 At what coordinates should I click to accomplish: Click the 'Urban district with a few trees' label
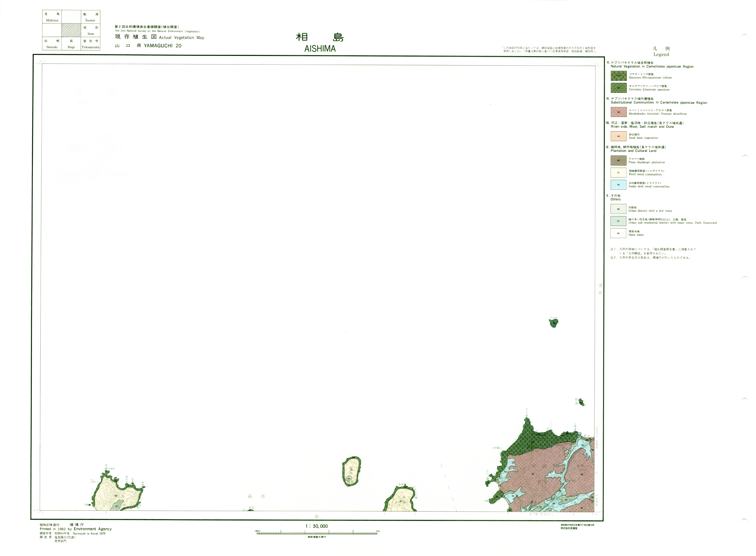pos(650,211)
